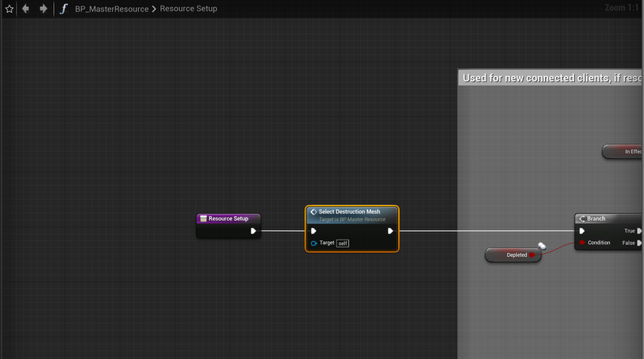Image resolution: width=644 pixels, height=359 pixels.
Task: Click the Branch Condition pin
Action: 582,243
